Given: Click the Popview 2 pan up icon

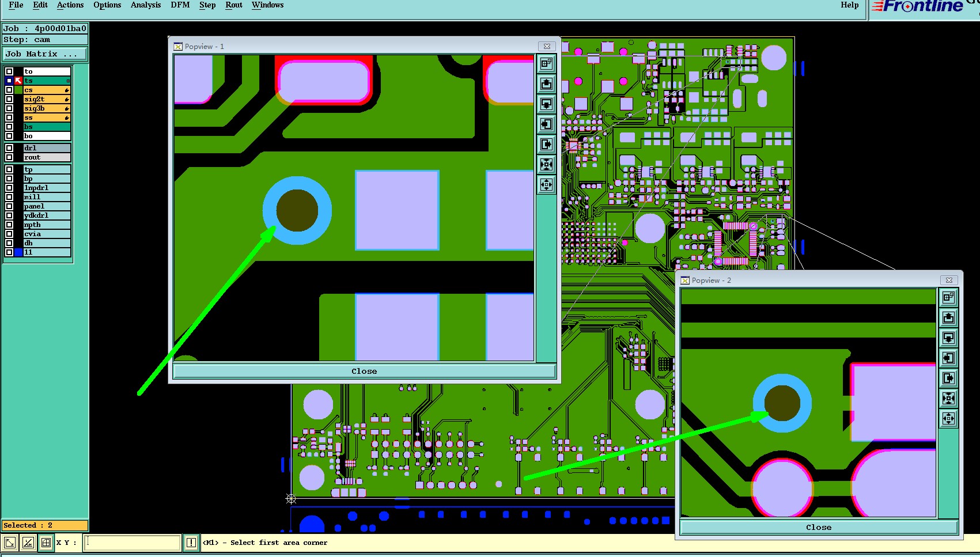Looking at the screenshot, I should [948, 318].
